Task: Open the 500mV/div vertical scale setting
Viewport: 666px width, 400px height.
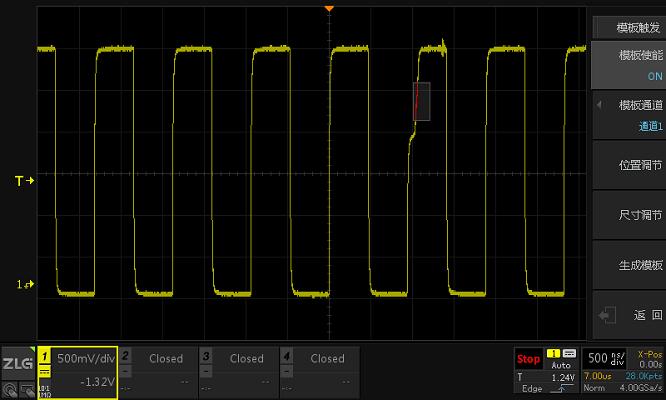Action: point(86,358)
